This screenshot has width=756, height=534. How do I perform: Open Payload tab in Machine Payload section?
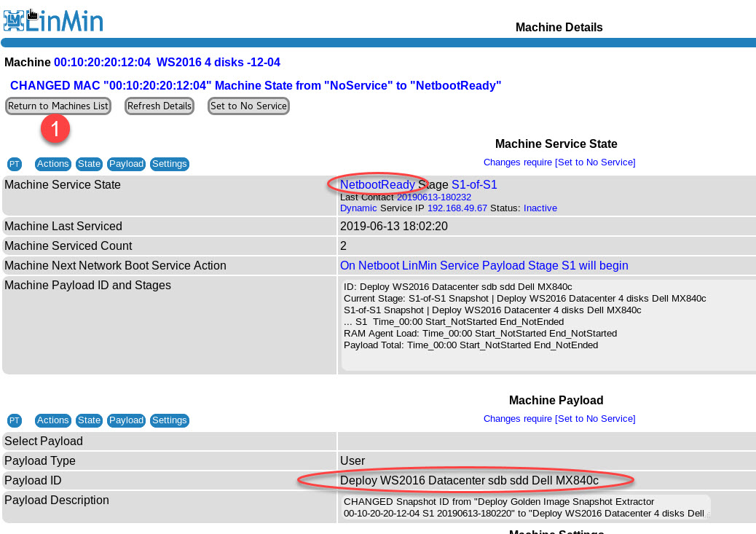(127, 420)
